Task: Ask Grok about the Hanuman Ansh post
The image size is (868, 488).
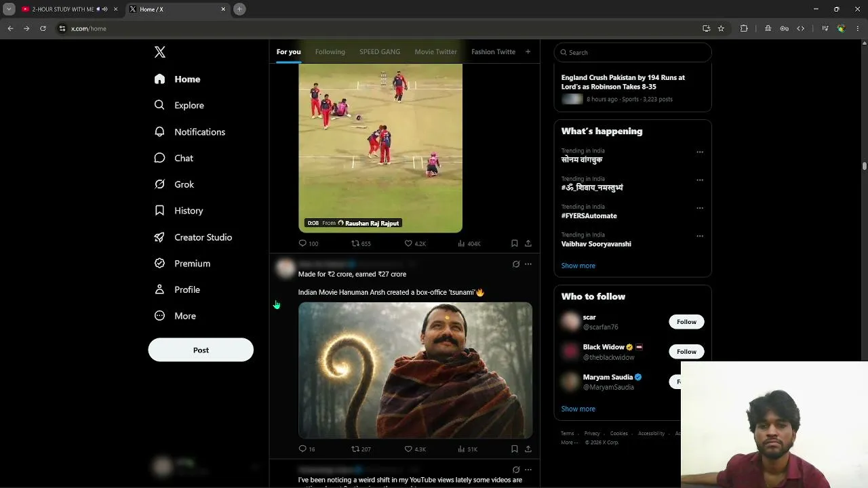Action: coord(516,264)
